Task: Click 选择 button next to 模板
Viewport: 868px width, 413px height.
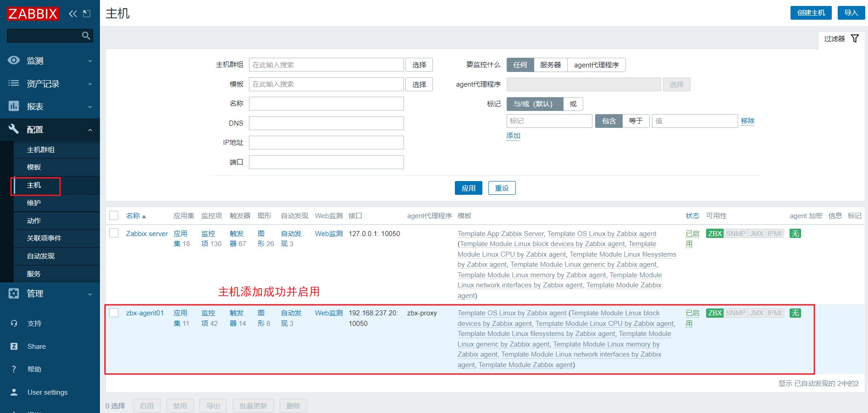Action: (419, 84)
